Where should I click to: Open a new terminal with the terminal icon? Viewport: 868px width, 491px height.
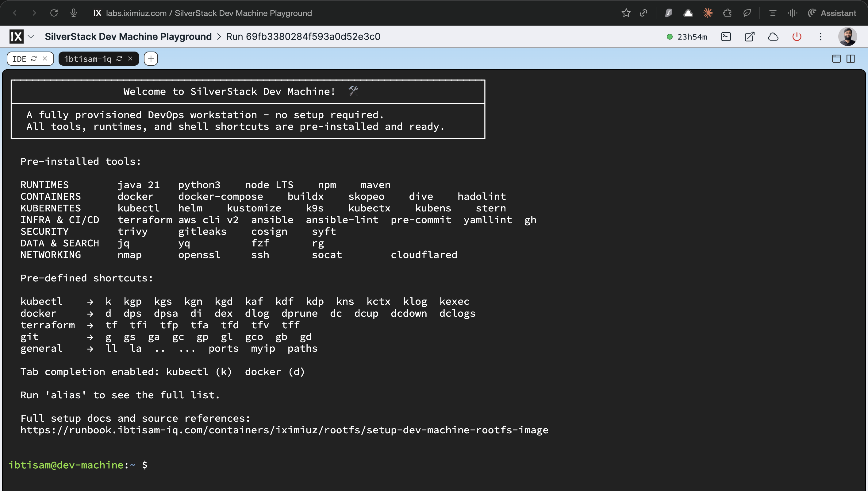726,37
